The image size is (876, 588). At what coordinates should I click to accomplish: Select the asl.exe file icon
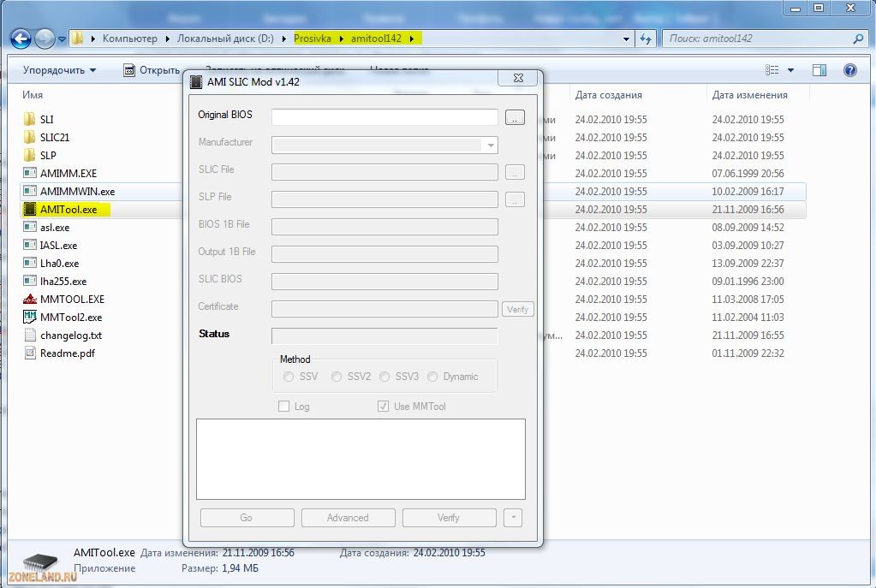30,227
